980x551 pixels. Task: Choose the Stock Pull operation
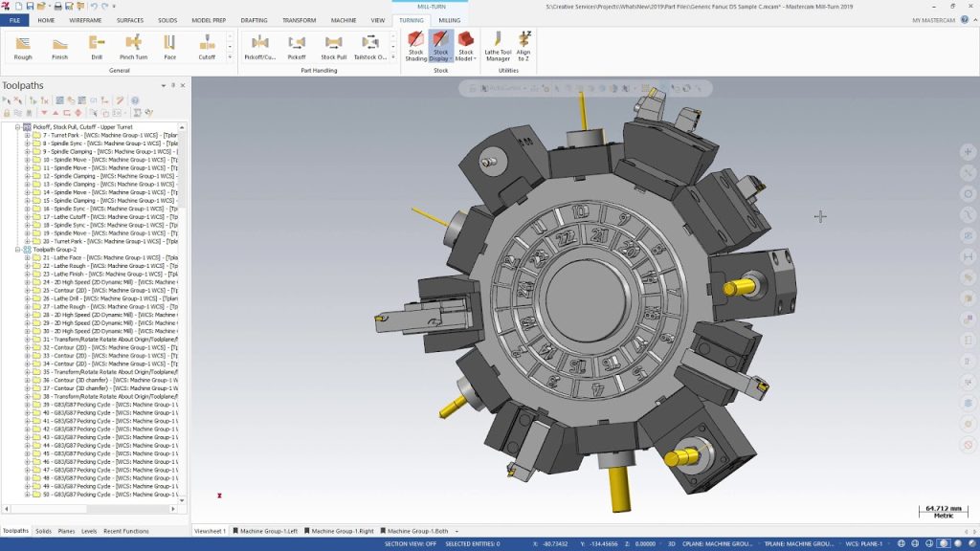click(334, 48)
